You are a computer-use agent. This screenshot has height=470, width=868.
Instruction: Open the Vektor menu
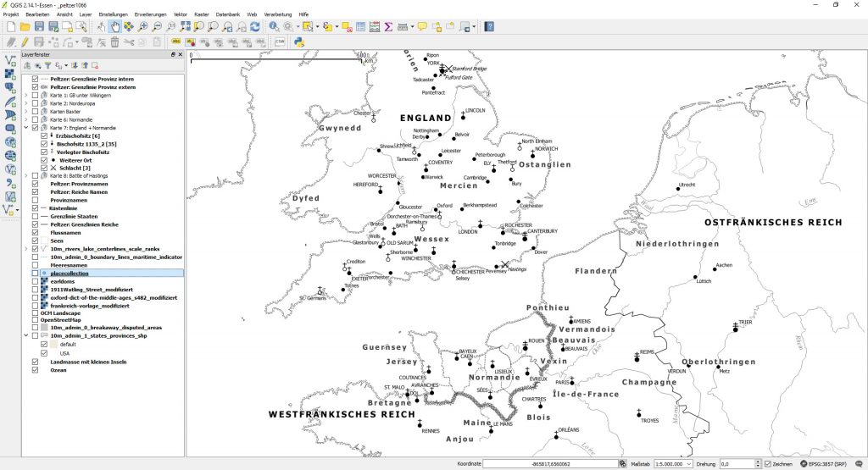click(x=181, y=15)
